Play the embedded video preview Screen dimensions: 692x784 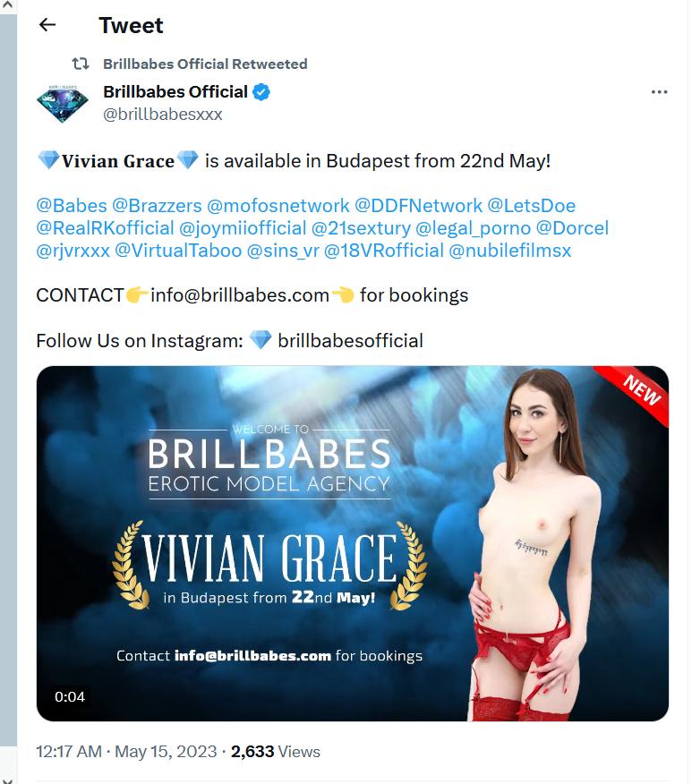tap(353, 543)
